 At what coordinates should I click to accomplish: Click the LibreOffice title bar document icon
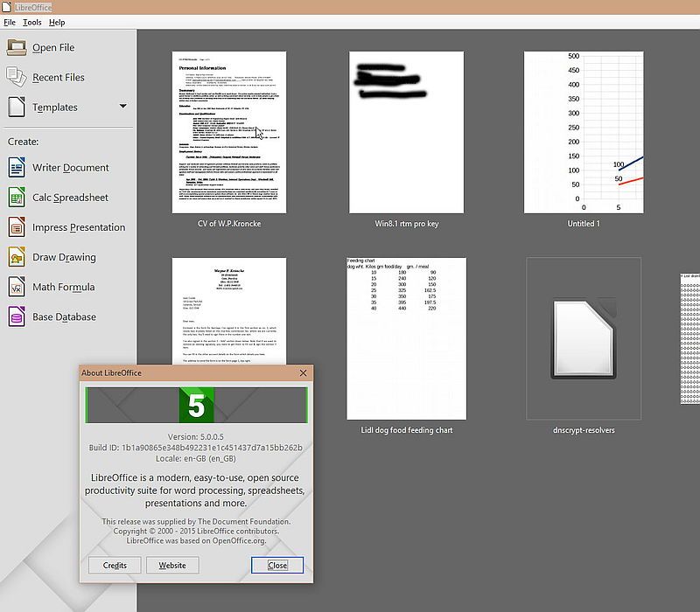(x=6, y=7)
